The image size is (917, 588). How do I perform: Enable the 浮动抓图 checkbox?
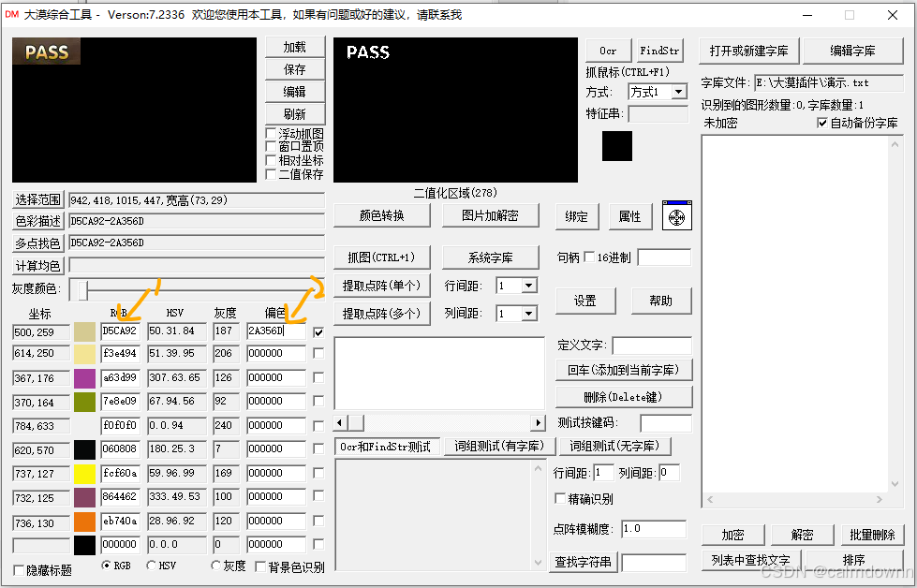[271, 134]
